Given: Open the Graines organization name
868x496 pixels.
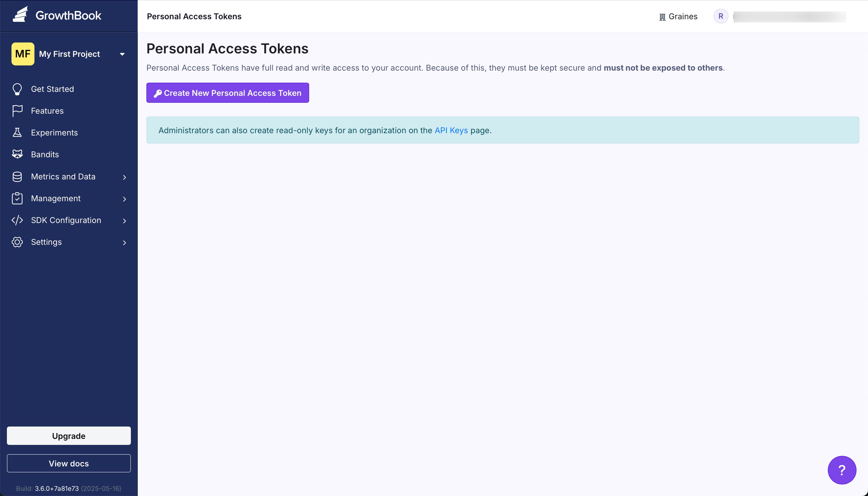Looking at the screenshot, I should pos(683,16).
